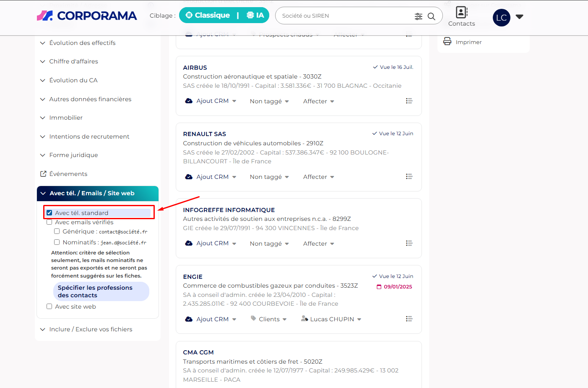Switch to IA targeting mode
Screen dimensions: 588x388
[255, 16]
